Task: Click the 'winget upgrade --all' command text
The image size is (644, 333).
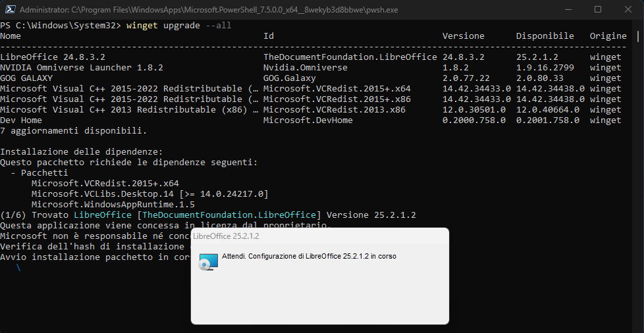Action: (x=179, y=26)
